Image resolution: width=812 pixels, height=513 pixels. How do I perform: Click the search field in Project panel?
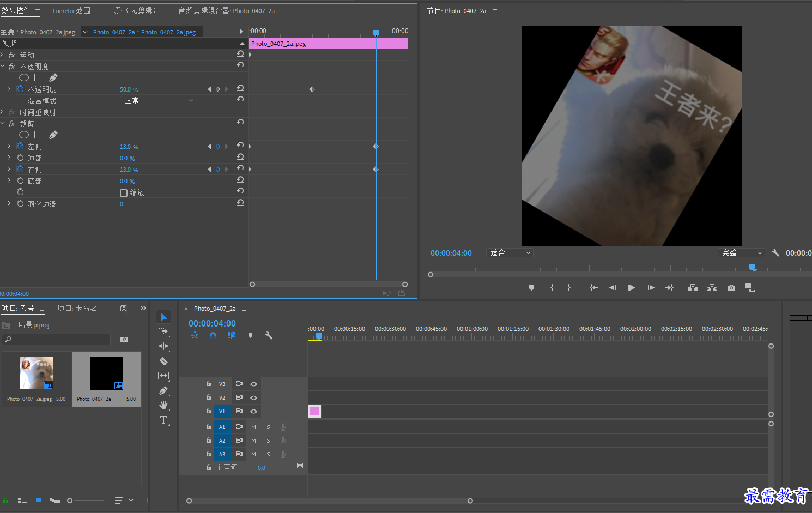tap(57, 339)
